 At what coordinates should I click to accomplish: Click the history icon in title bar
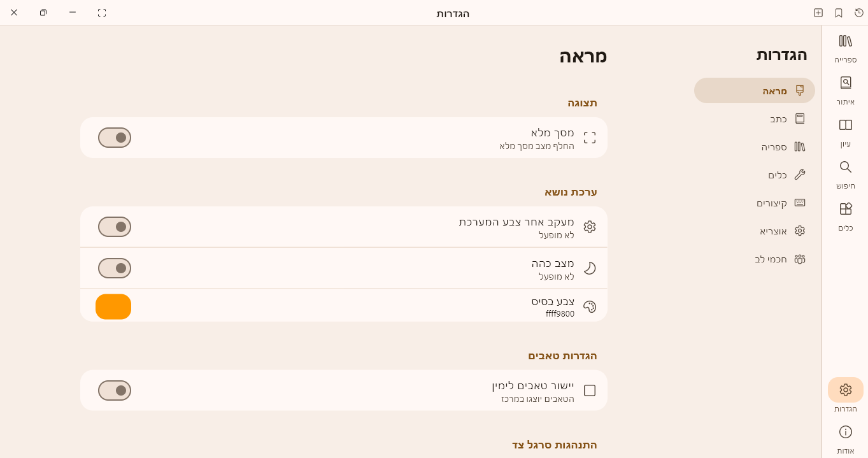[859, 13]
